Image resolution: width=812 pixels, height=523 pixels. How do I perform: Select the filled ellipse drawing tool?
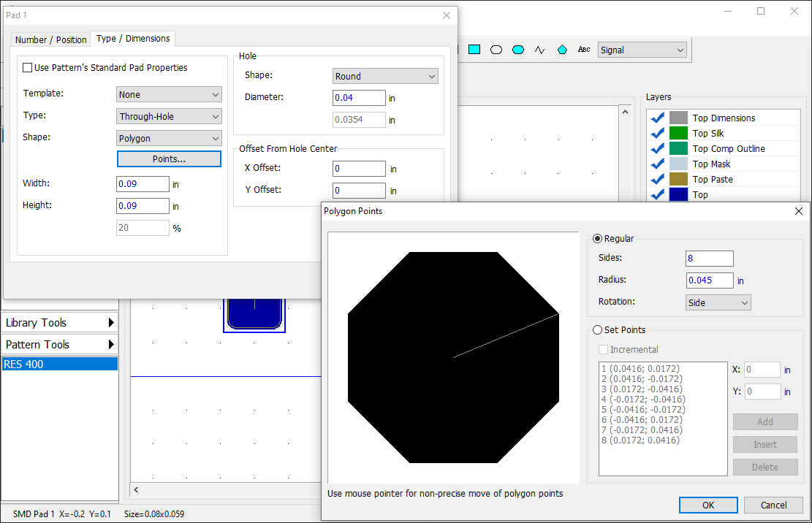point(518,50)
